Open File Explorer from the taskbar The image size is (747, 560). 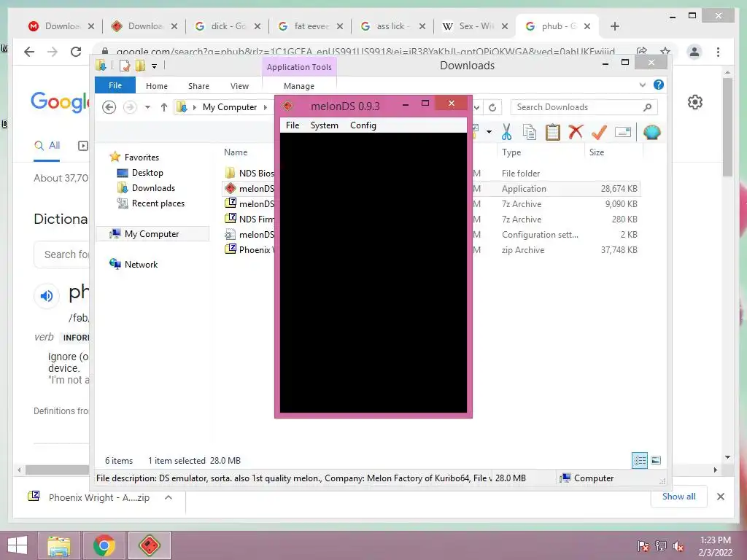click(x=58, y=545)
